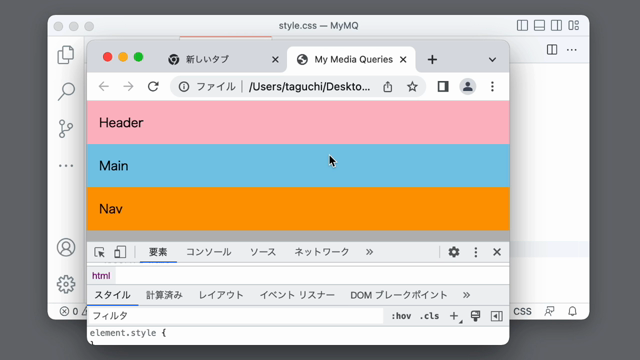
Task: Open VS Code Explorer files icon
Action: pos(66,55)
